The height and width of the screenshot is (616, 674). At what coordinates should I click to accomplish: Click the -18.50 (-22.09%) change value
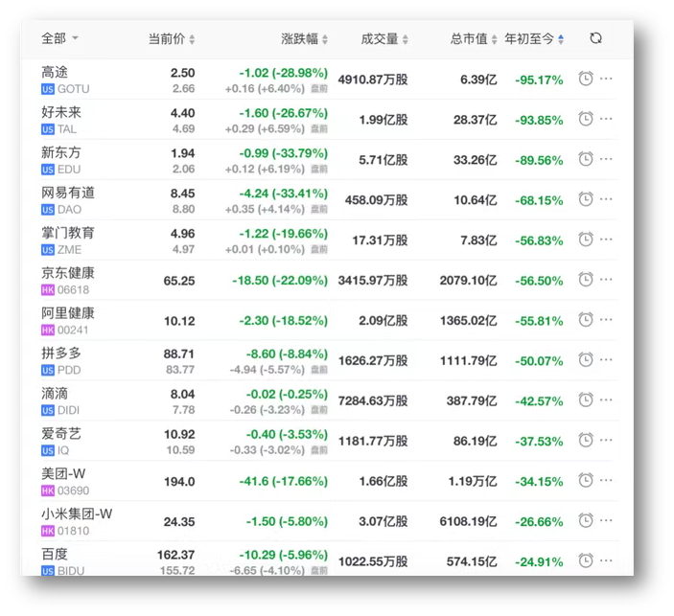click(280, 281)
